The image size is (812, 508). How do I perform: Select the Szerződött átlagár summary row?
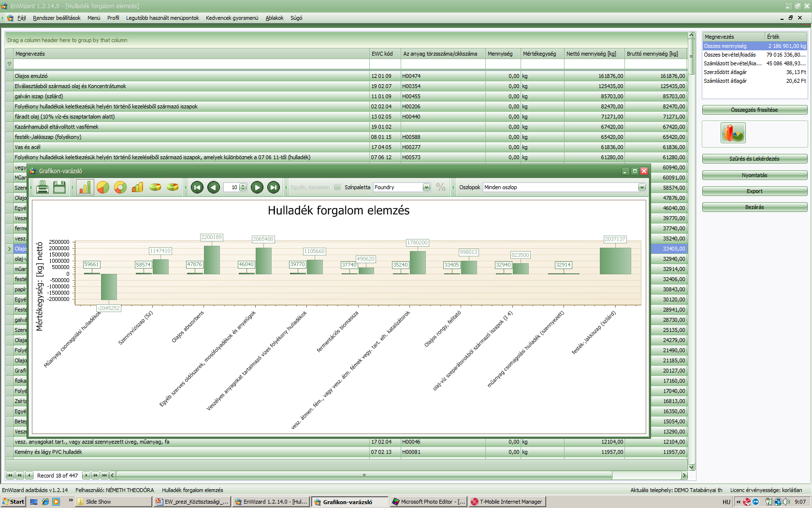coord(754,72)
